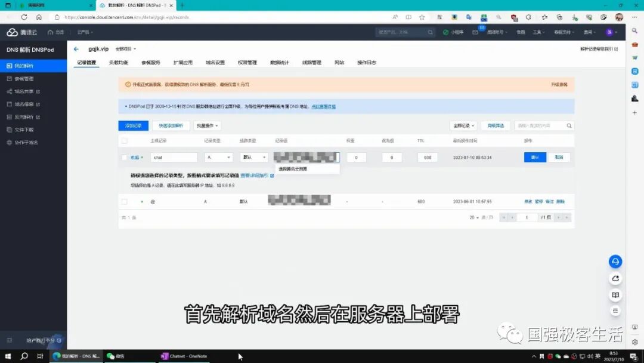Go back with the arrow beside gqjk.vip

pyautogui.click(x=76, y=49)
